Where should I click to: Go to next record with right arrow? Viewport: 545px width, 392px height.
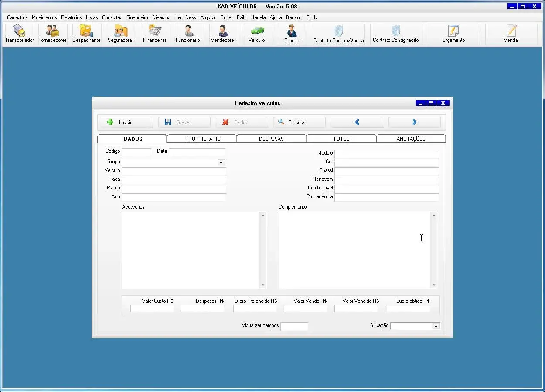click(x=414, y=122)
